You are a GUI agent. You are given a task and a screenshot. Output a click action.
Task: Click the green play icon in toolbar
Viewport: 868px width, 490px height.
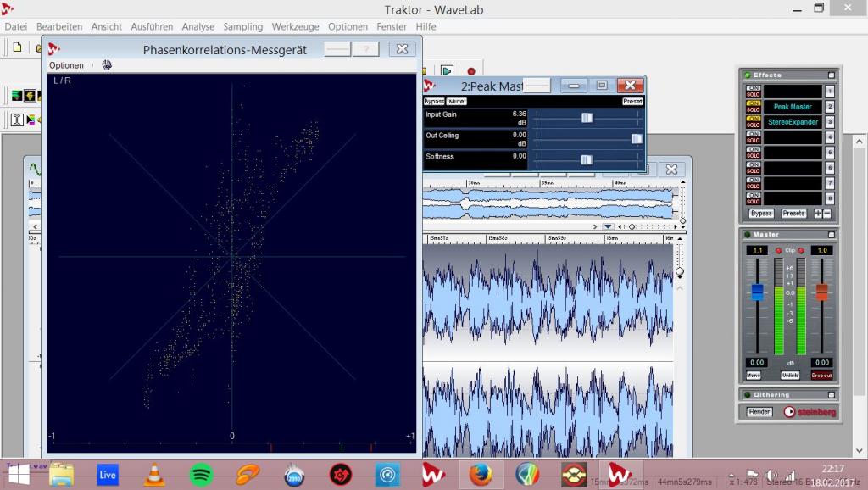click(447, 71)
